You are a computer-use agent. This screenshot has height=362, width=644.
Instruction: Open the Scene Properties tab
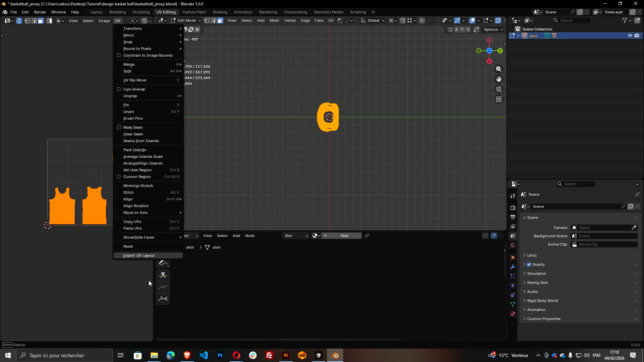point(513,236)
